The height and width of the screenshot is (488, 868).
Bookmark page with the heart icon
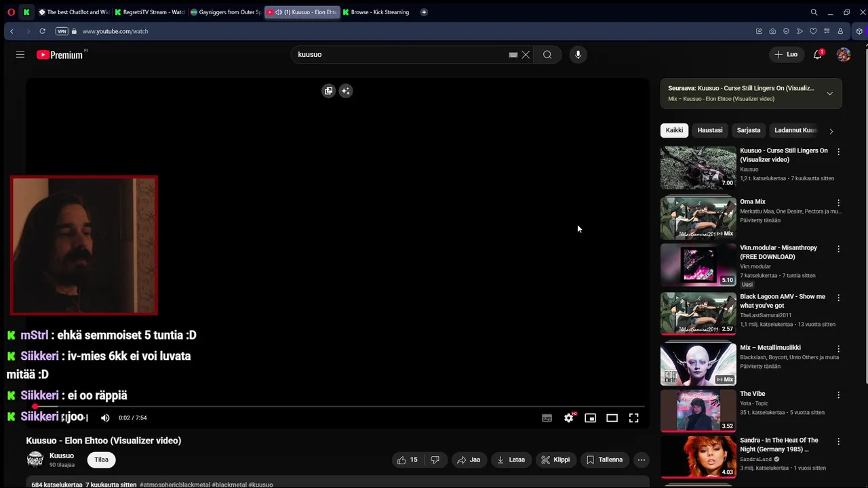click(x=813, y=31)
